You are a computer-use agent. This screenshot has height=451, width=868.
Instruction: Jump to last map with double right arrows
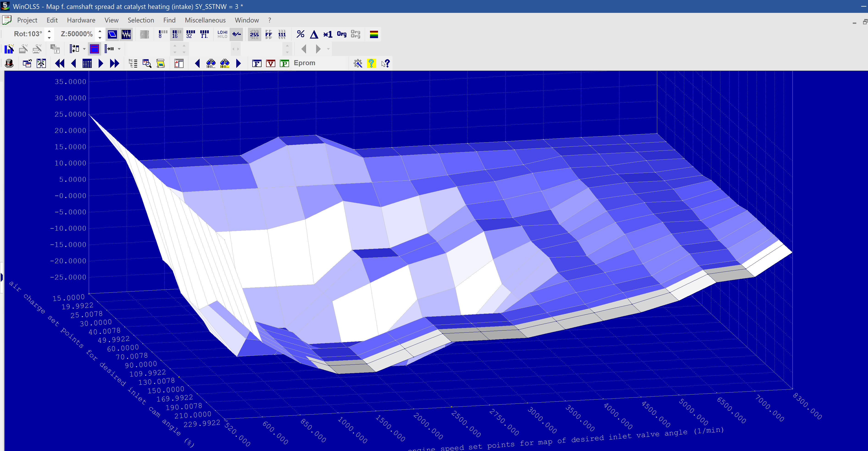tap(114, 63)
